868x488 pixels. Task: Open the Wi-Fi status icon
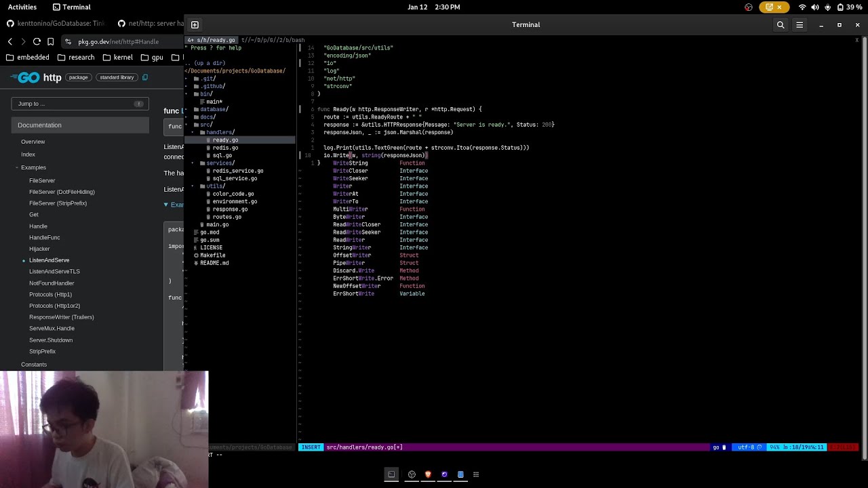[803, 7]
